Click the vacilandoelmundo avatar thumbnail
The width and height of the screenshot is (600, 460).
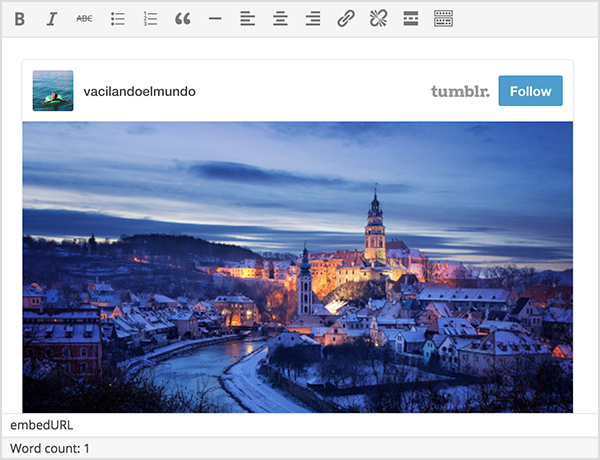click(53, 91)
